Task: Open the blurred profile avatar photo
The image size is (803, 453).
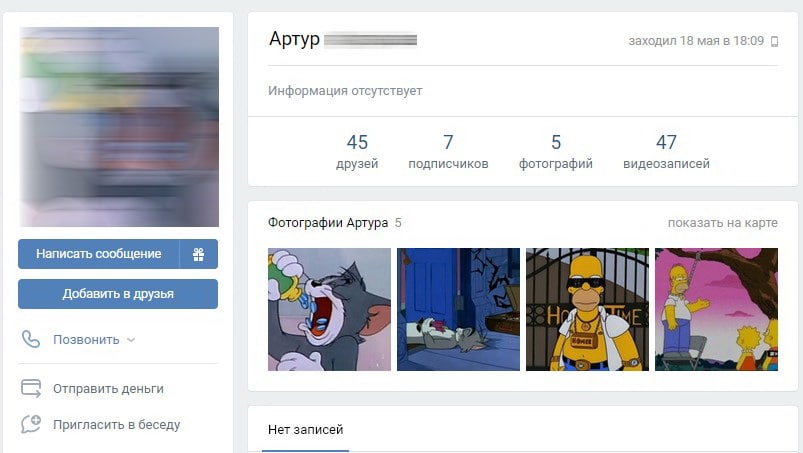Action: click(119, 127)
